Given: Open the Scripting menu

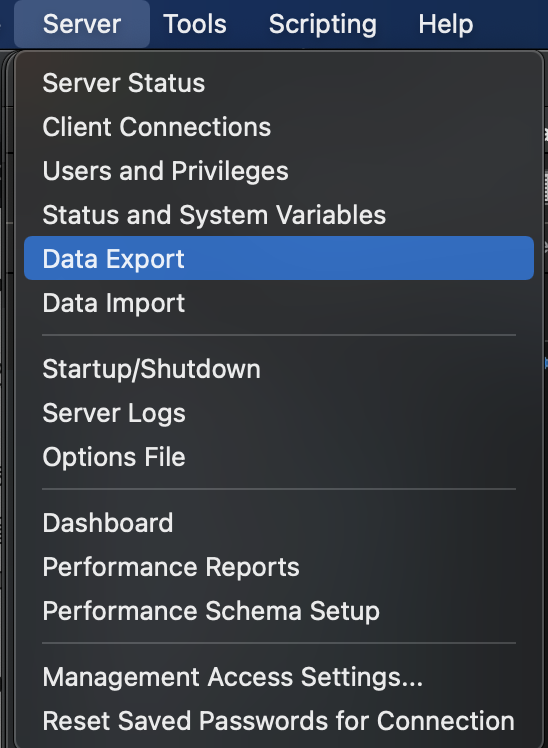Looking at the screenshot, I should click(x=322, y=24).
